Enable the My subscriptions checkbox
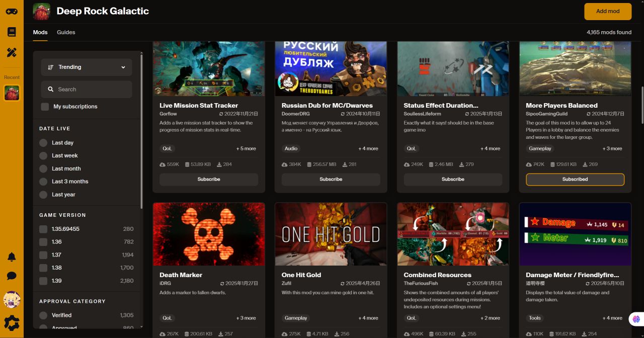Image resolution: width=644 pixels, height=338 pixels. coord(45,107)
